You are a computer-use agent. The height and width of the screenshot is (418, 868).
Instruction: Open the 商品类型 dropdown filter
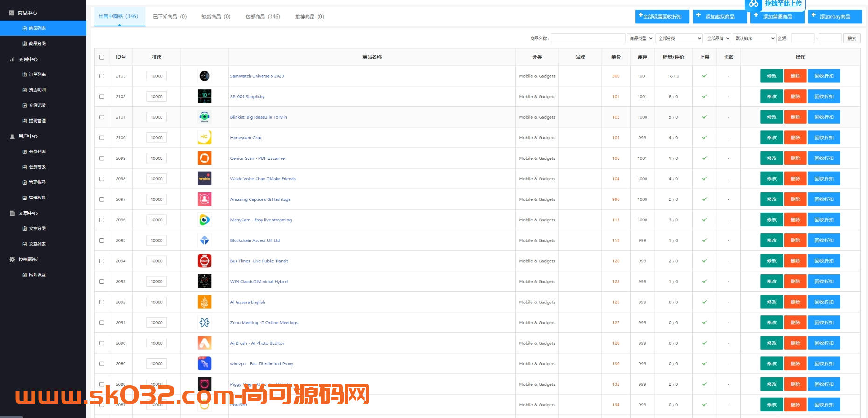(x=640, y=38)
